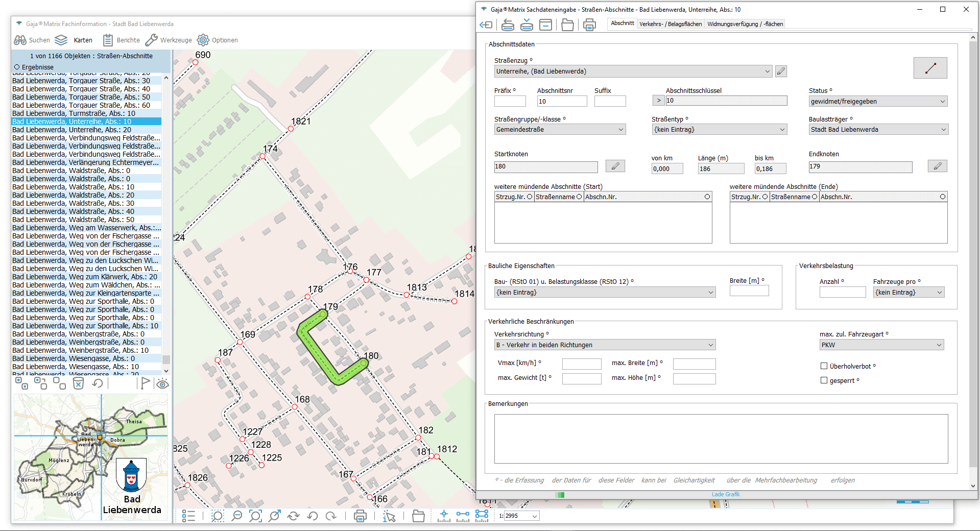Viewport: 980px width, 531px height.
Task: Click the back arrow icon in data entry window
Action: click(x=486, y=25)
